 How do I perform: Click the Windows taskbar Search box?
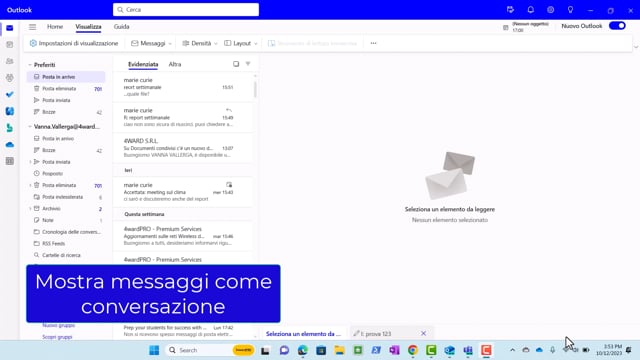point(210,350)
